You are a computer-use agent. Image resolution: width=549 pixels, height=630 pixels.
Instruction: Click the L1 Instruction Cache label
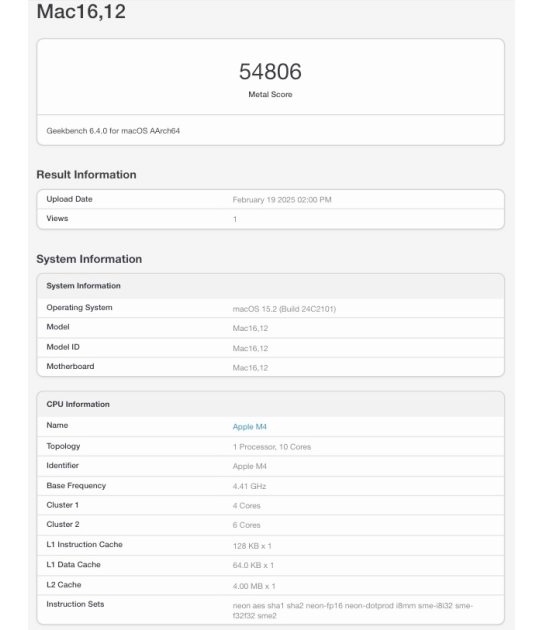(84, 544)
